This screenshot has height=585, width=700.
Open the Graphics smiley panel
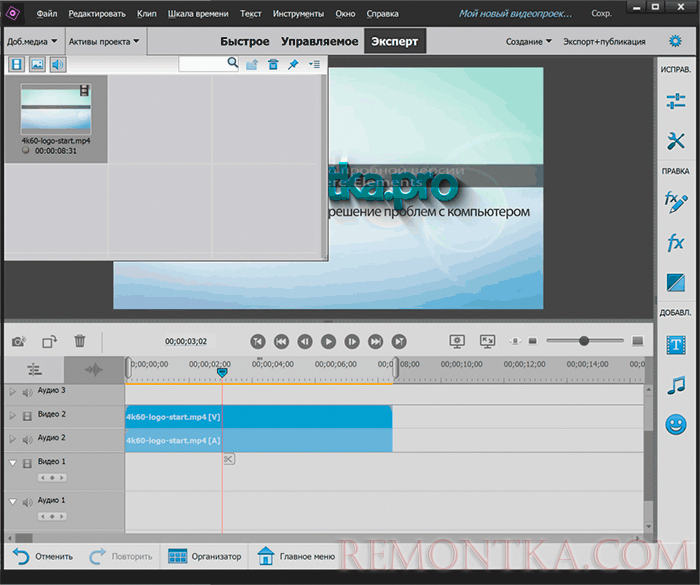676,424
